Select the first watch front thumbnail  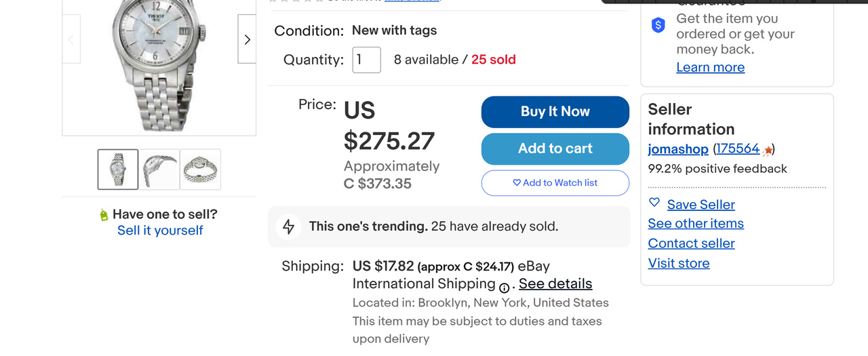(118, 170)
